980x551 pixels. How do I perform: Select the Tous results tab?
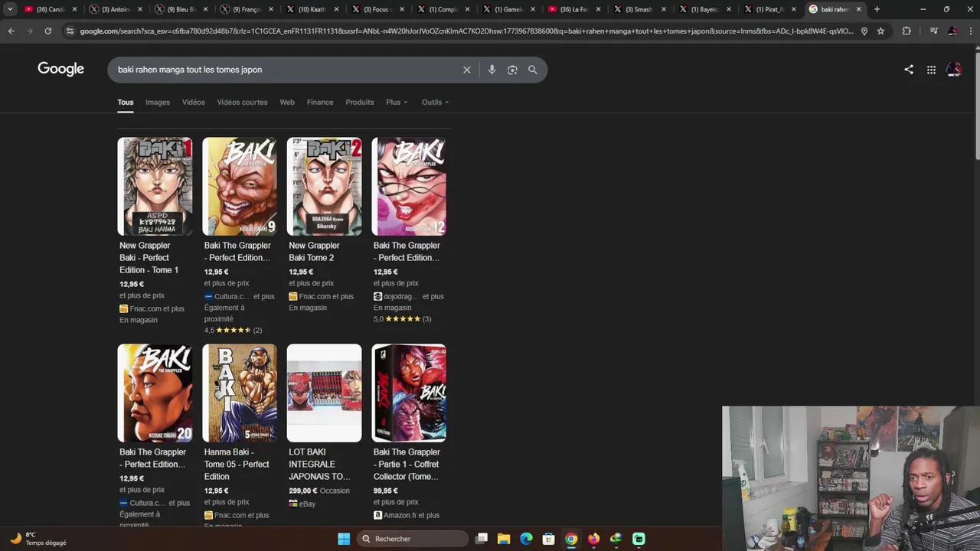tap(125, 102)
